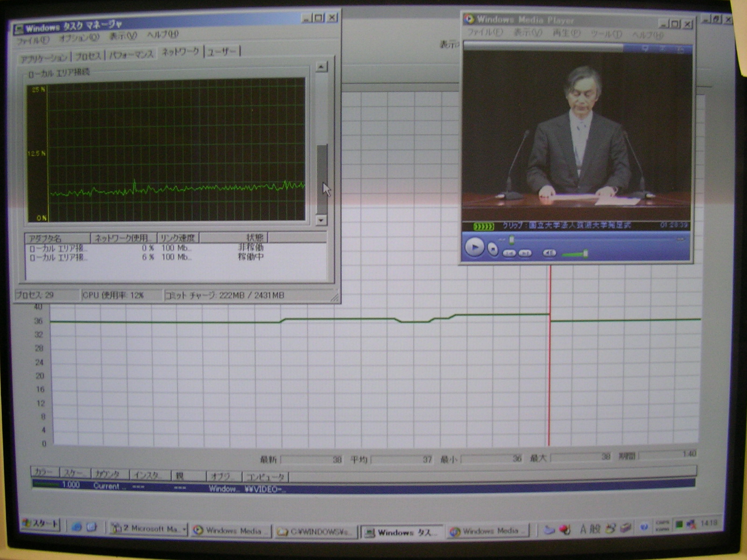Select the adapter row showing 稼働中

point(176,257)
